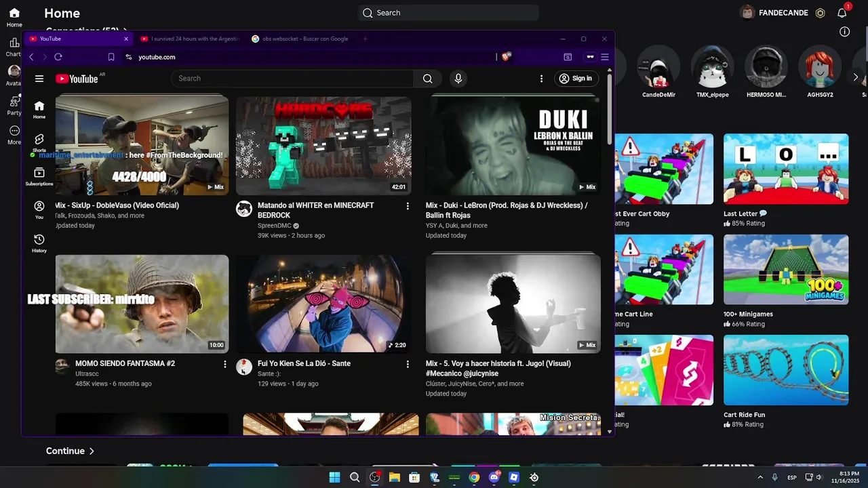Go back in the Brave browser

click(31, 57)
